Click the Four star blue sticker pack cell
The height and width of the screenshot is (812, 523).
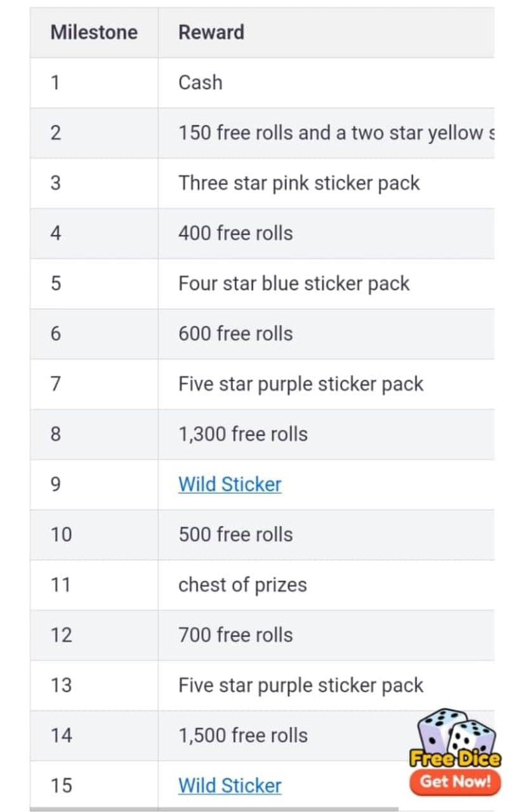(326, 284)
